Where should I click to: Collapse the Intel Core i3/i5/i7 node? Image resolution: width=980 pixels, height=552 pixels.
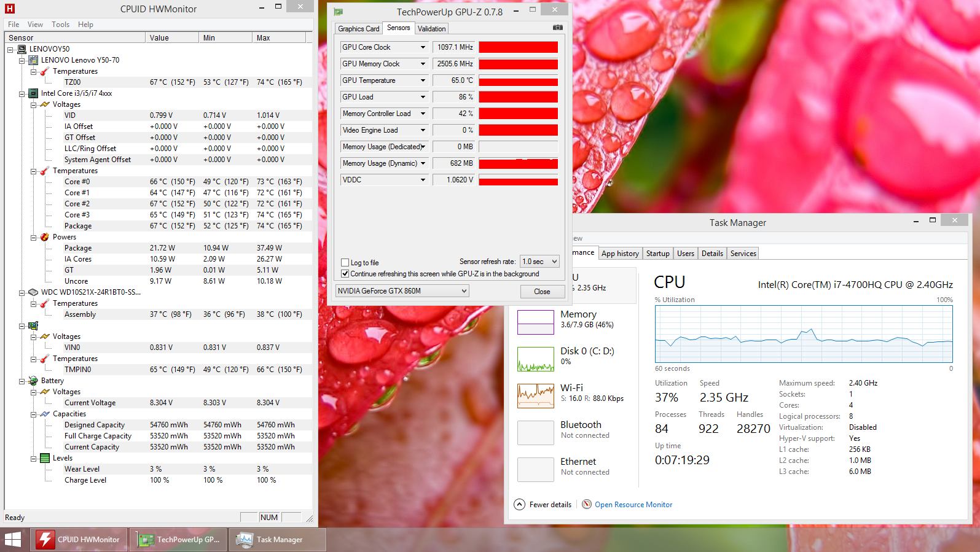click(x=22, y=93)
